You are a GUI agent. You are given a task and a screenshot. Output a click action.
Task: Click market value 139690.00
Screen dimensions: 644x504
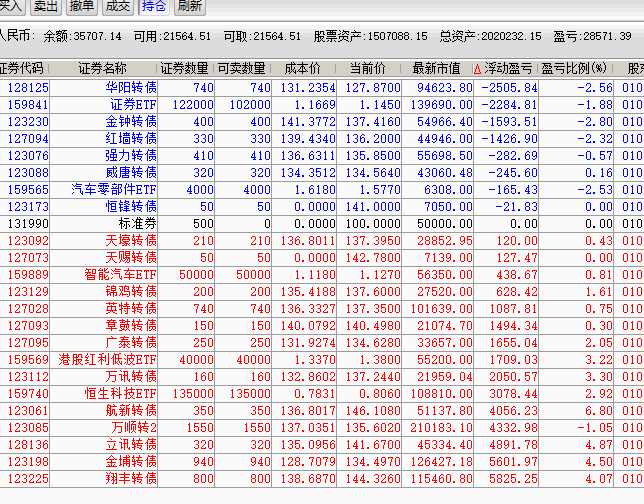pos(442,105)
